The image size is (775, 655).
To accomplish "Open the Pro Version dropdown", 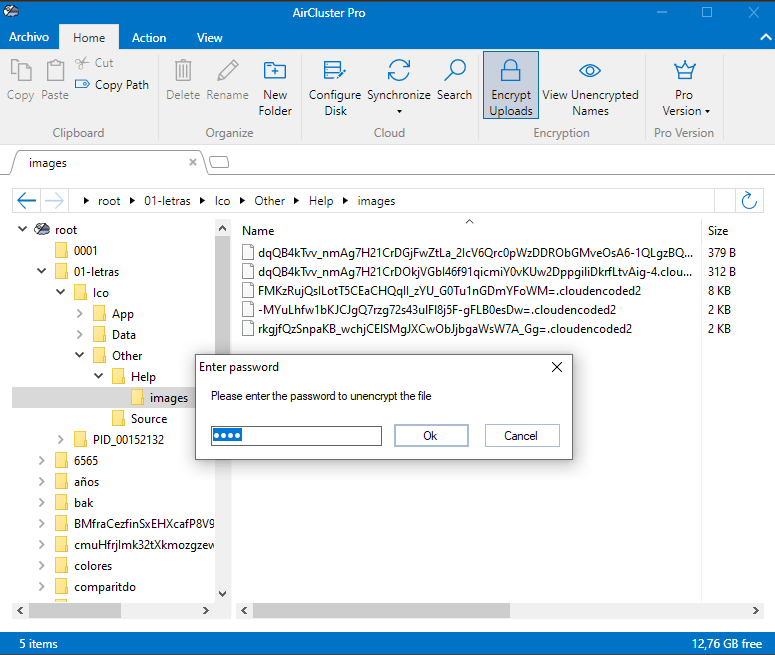I will 684,86.
